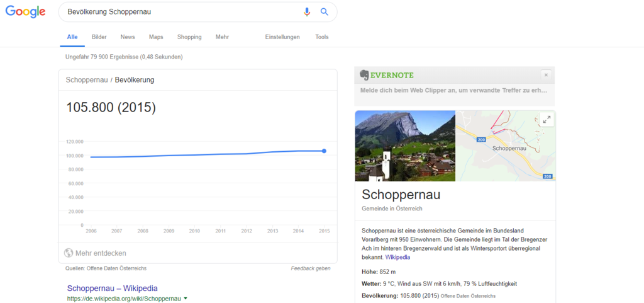Expand the Schoppernau map view

point(546,120)
